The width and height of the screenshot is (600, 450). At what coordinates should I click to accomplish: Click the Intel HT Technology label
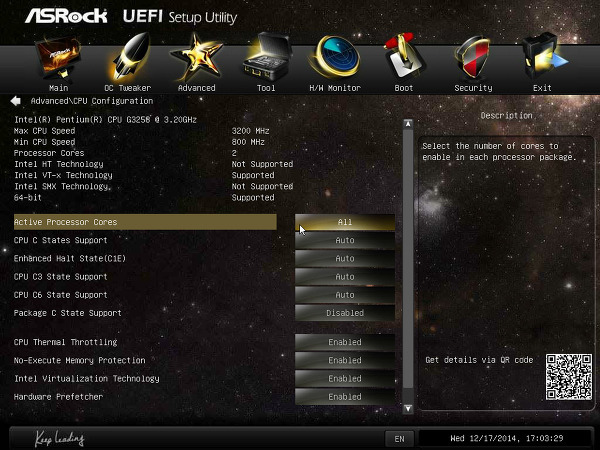click(59, 164)
